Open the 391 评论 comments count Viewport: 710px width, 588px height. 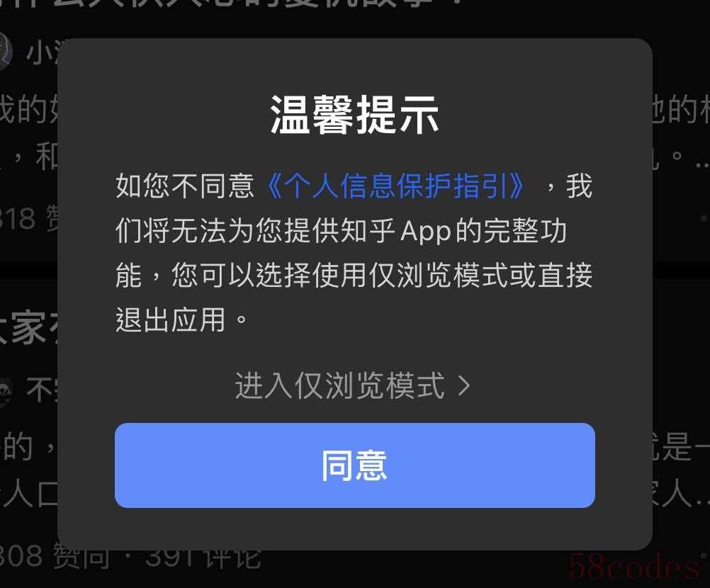[203, 558]
